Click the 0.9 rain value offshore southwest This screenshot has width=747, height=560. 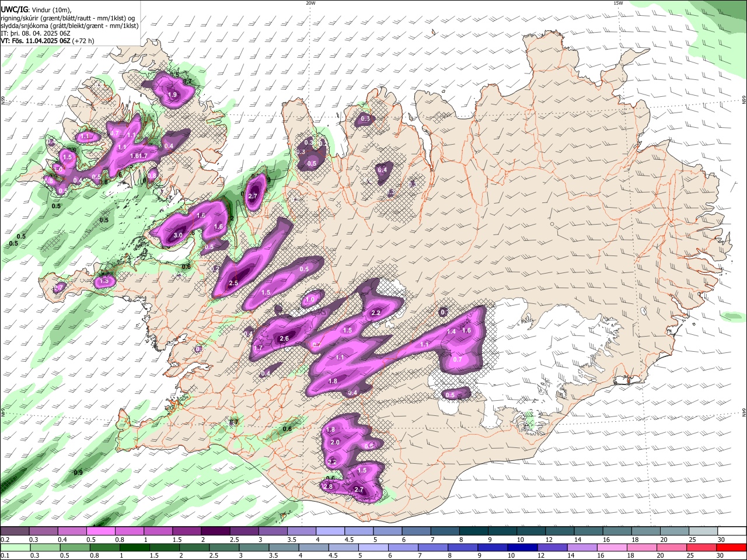pos(78,473)
